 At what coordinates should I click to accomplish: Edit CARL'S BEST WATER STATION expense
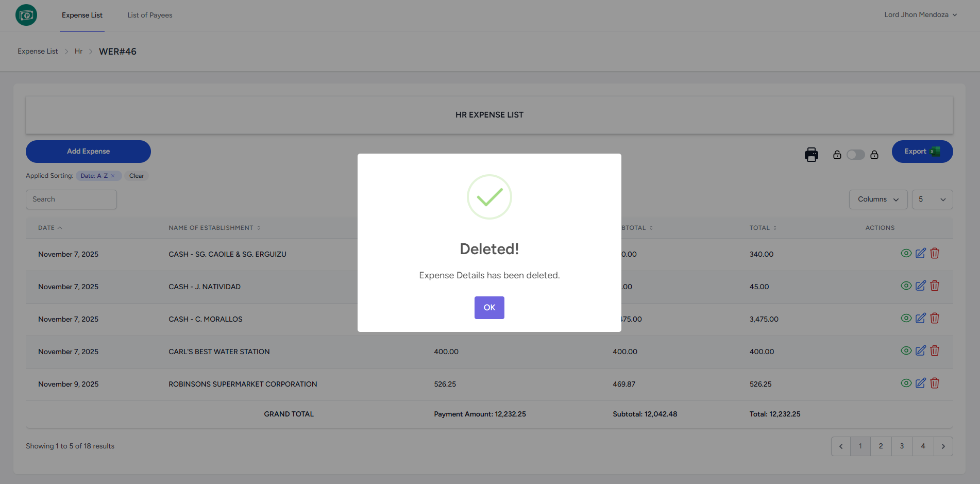[921, 351]
